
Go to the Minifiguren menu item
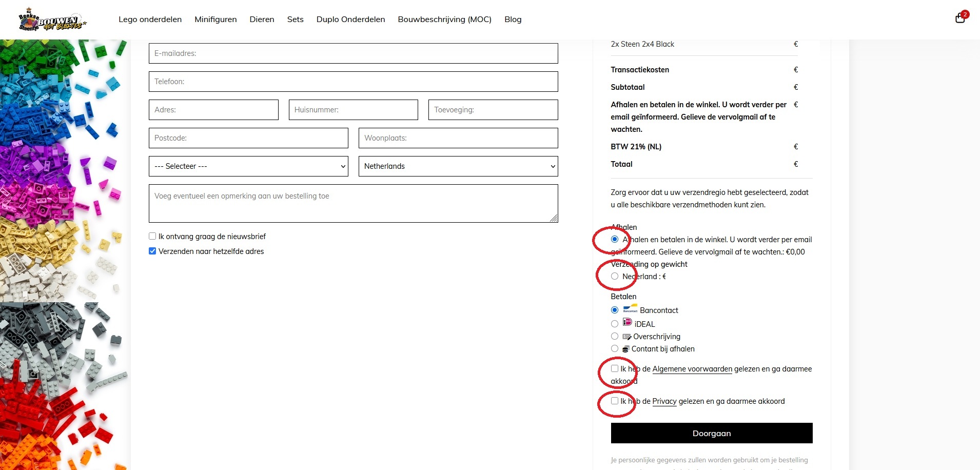point(215,19)
